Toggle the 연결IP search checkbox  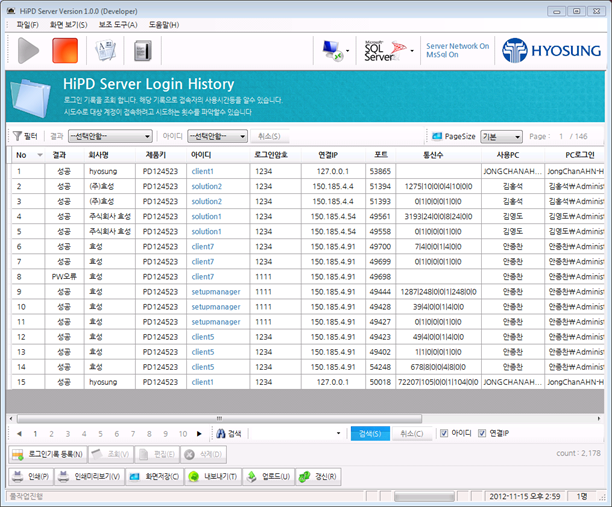tap(482, 433)
